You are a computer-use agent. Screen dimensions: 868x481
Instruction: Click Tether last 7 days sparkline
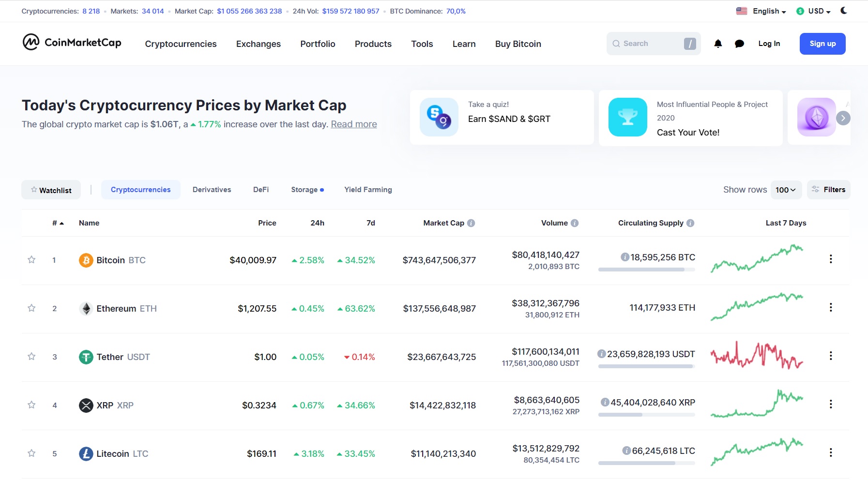coord(757,356)
